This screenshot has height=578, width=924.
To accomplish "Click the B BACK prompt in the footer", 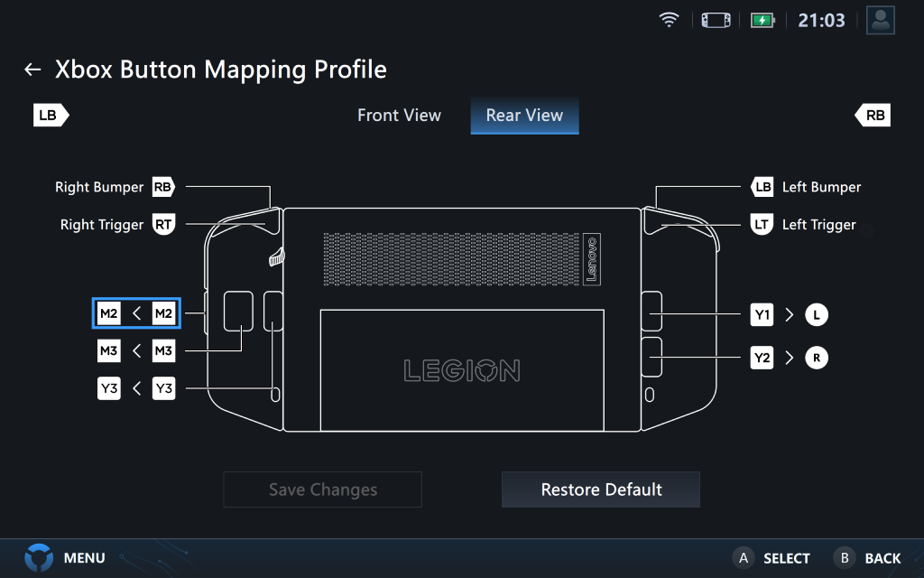I will [867, 558].
